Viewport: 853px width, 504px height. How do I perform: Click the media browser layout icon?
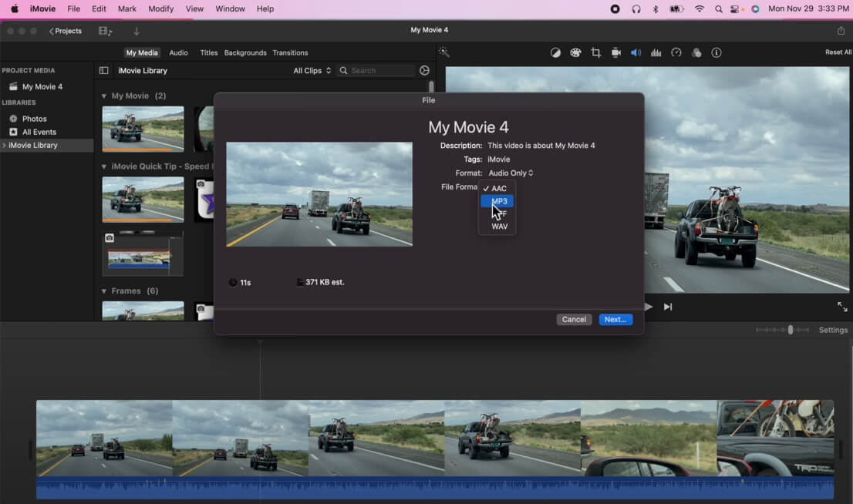coord(105,31)
